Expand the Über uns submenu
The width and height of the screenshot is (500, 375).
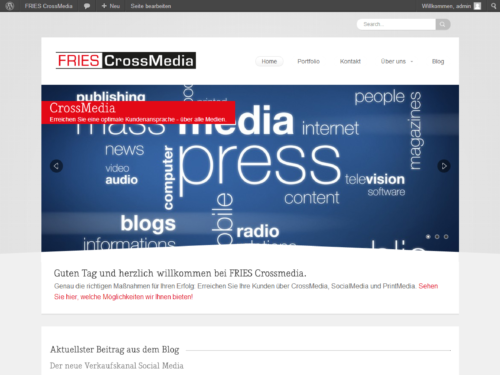point(397,61)
